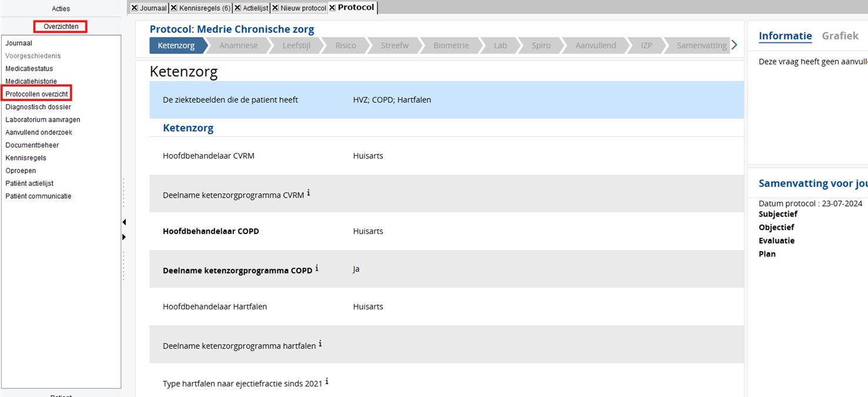Show info for Deelname ketenzorgprogramma hartfalen

pyautogui.click(x=320, y=344)
